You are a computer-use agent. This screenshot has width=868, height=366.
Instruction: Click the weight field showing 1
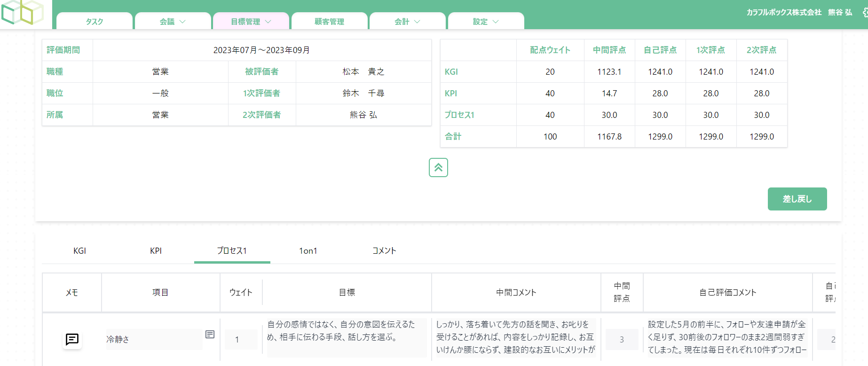(241, 339)
